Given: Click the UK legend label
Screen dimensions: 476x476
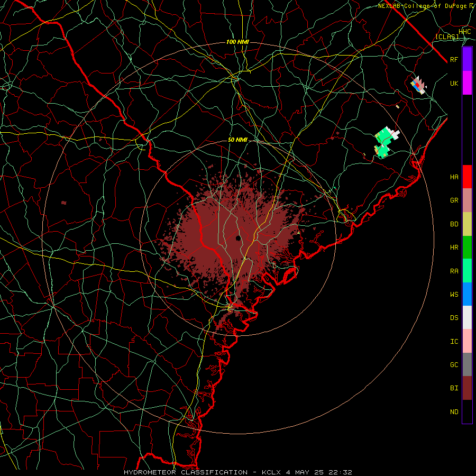Looking at the screenshot, I should click(454, 83).
